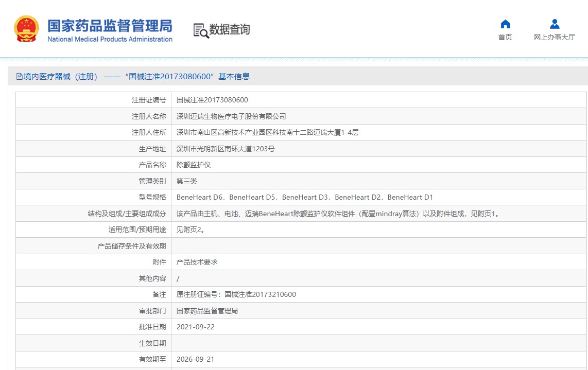The image size is (588, 370).
Task: Click the 国家药品监督管理局 site title
Action: tap(110, 25)
